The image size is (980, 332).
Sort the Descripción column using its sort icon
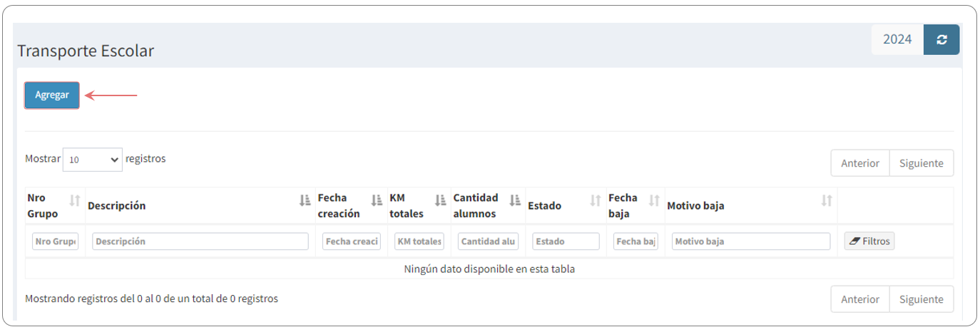coord(305,201)
